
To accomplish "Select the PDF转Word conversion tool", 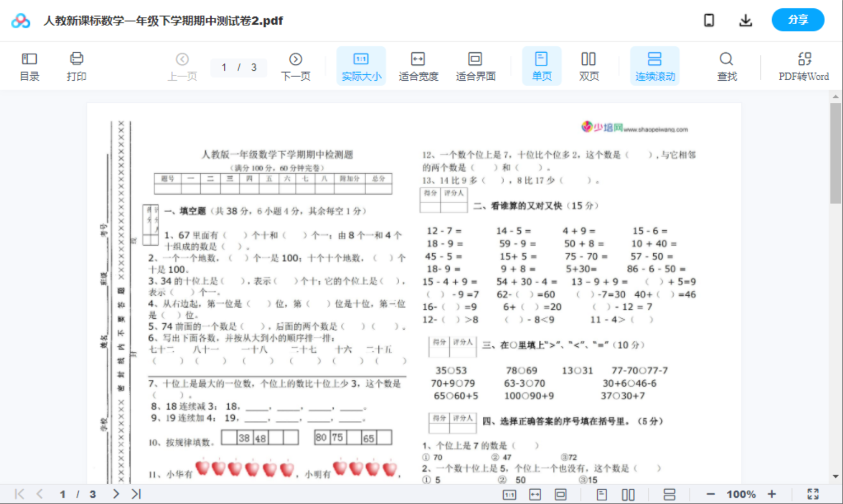I will 804,65.
